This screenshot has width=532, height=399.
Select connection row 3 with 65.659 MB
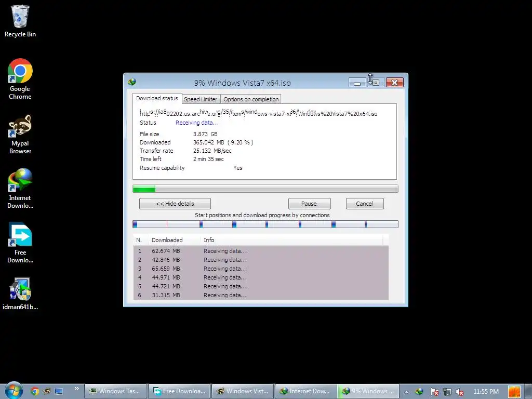pyautogui.click(x=261, y=269)
